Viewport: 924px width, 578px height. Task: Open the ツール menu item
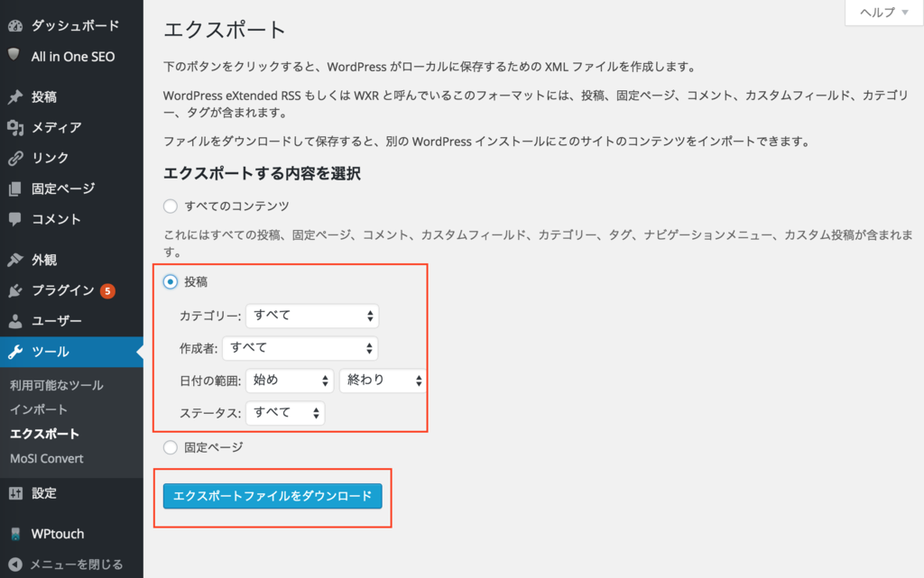[71, 352]
